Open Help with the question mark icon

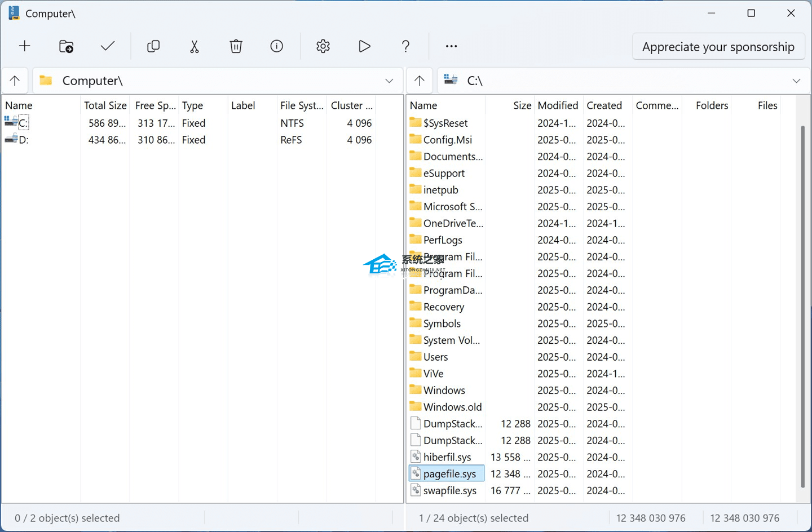(405, 46)
